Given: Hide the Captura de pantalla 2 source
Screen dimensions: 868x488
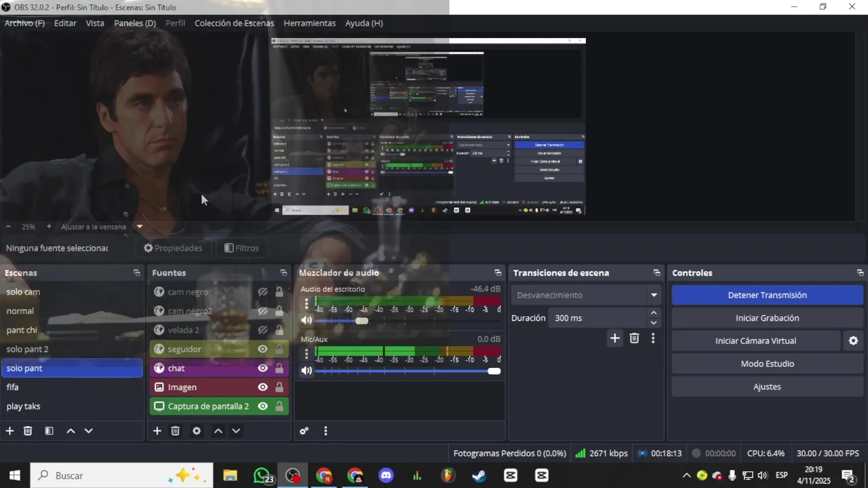Looking at the screenshot, I should 262,407.
